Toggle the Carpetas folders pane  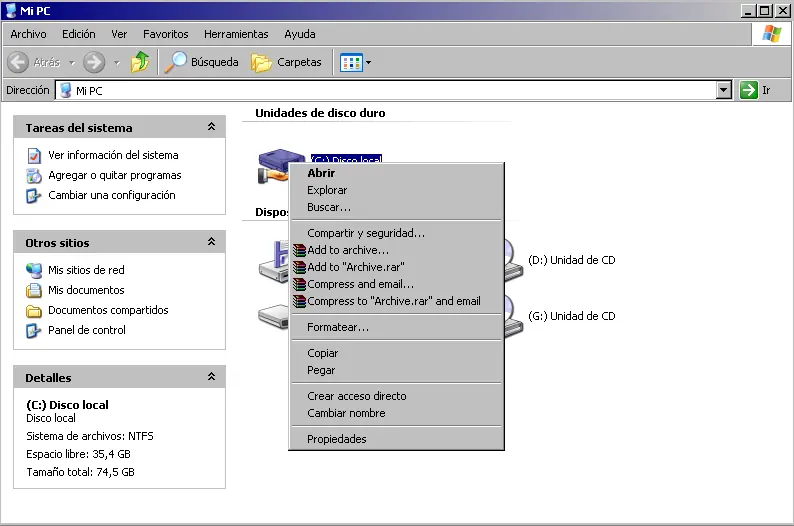coord(287,62)
